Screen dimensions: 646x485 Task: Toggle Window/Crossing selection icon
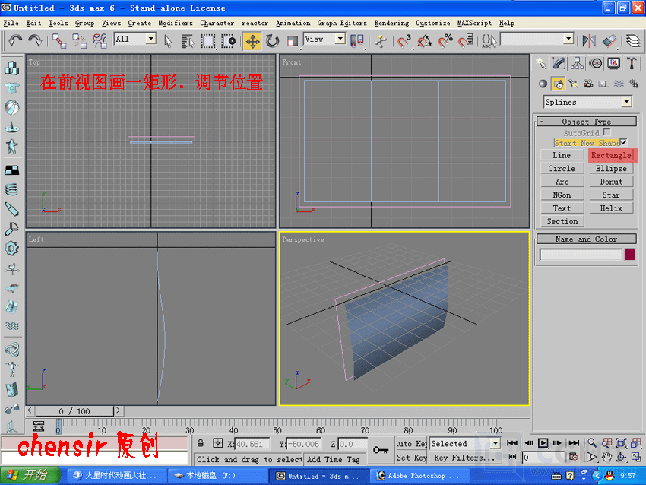coord(228,41)
